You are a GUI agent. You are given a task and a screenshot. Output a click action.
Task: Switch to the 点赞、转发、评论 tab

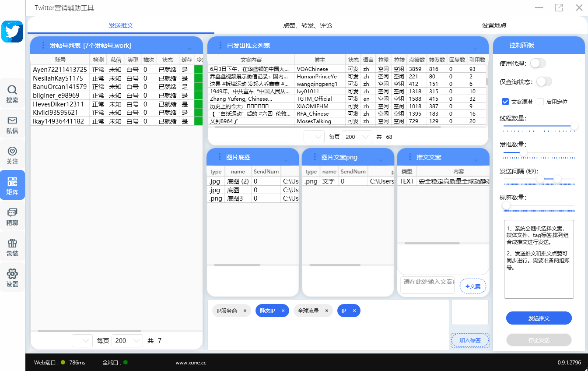coord(308,25)
